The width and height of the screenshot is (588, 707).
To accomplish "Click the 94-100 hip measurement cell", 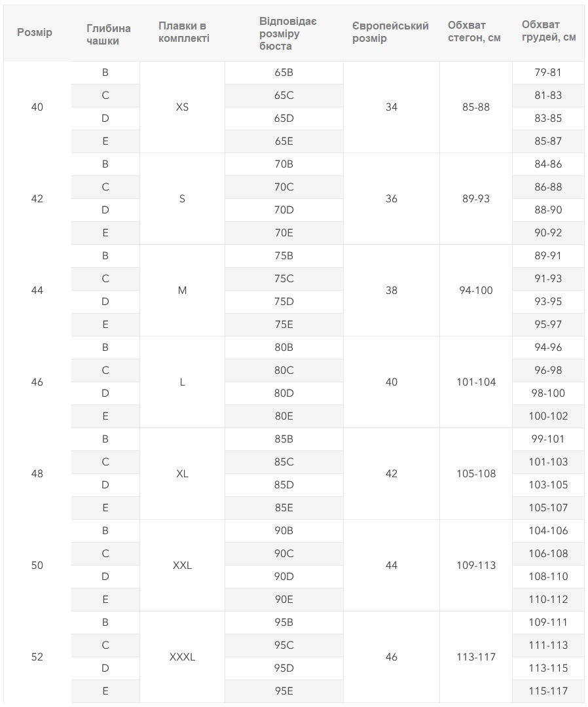I will 476,291.
